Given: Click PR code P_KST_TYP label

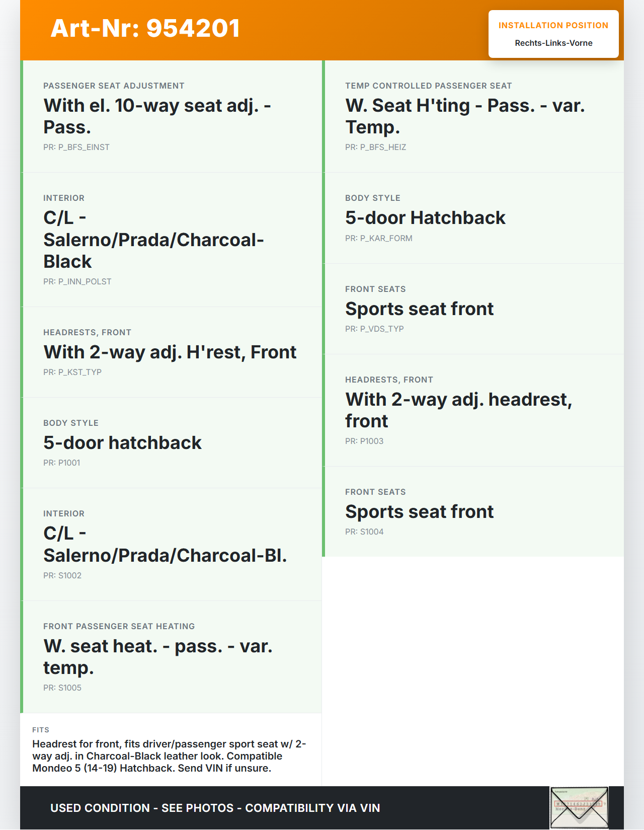Looking at the screenshot, I should (x=72, y=372).
